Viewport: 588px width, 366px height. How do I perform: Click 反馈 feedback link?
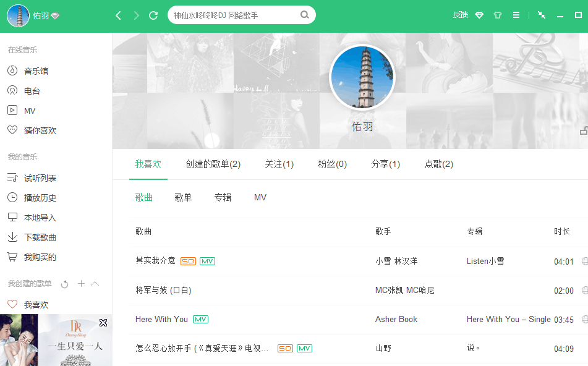point(460,15)
